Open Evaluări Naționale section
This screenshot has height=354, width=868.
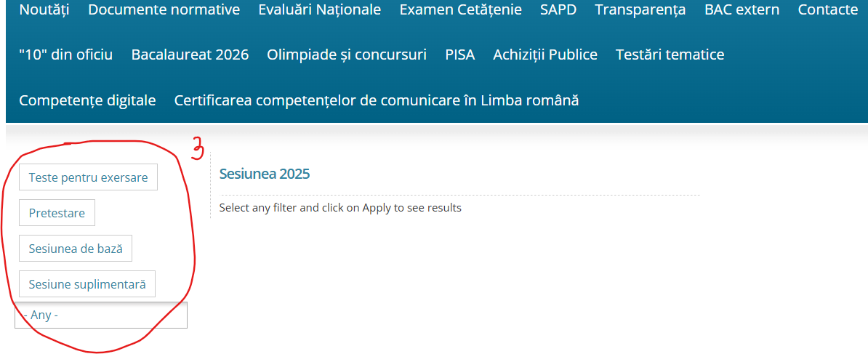tap(319, 9)
